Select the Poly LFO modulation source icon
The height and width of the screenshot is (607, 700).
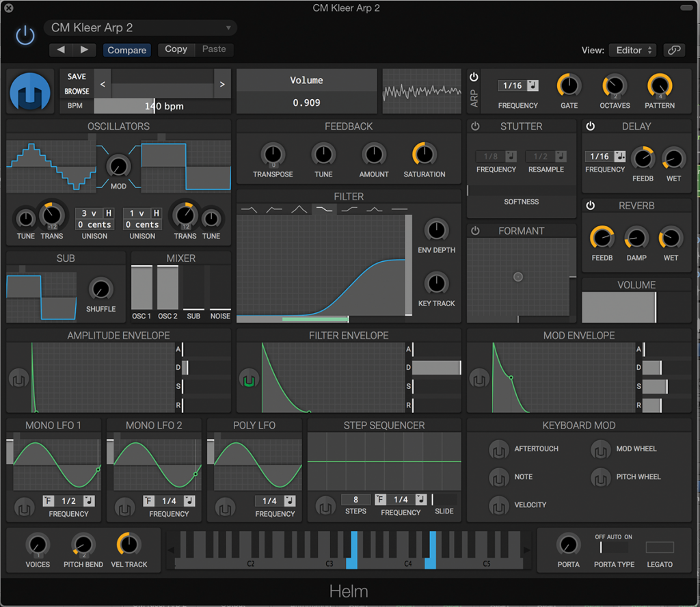click(225, 508)
